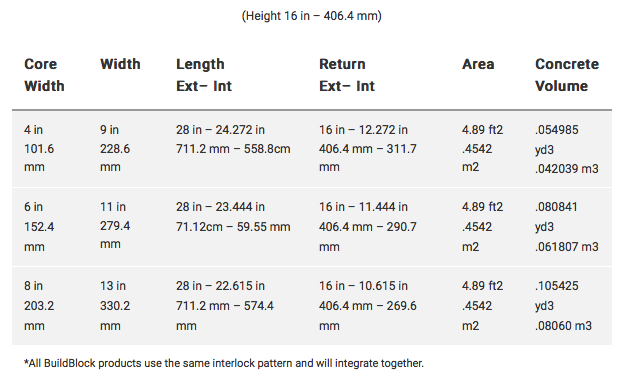Click the 8 in core width cell
Viewport: 621px width, 379px height.
39,305
